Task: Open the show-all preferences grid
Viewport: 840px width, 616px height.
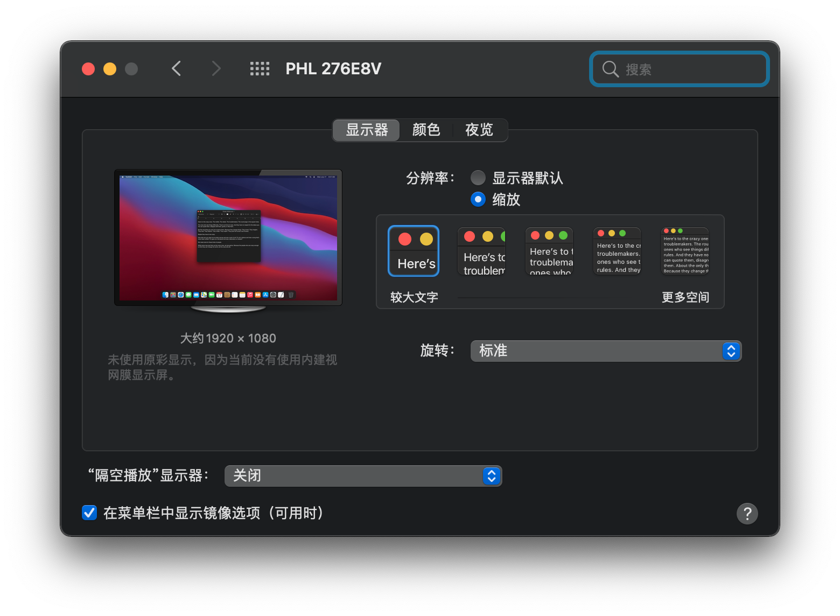Action: (260, 68)
